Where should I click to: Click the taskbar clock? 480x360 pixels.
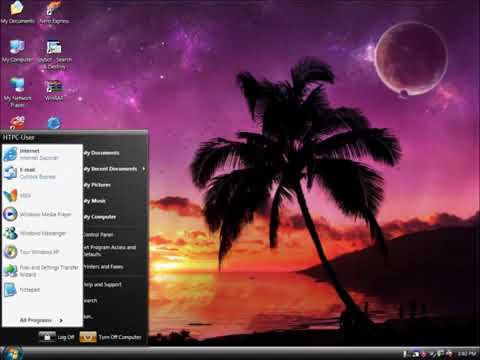[466, 354]
